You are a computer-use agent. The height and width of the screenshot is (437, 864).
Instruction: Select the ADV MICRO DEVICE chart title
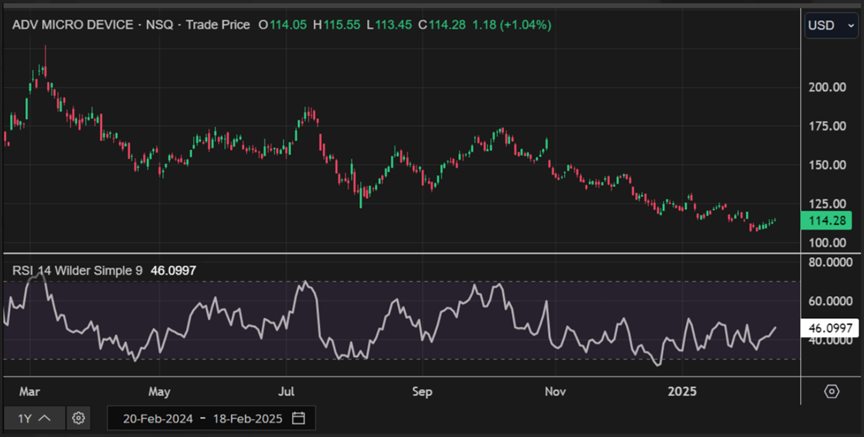71,23
